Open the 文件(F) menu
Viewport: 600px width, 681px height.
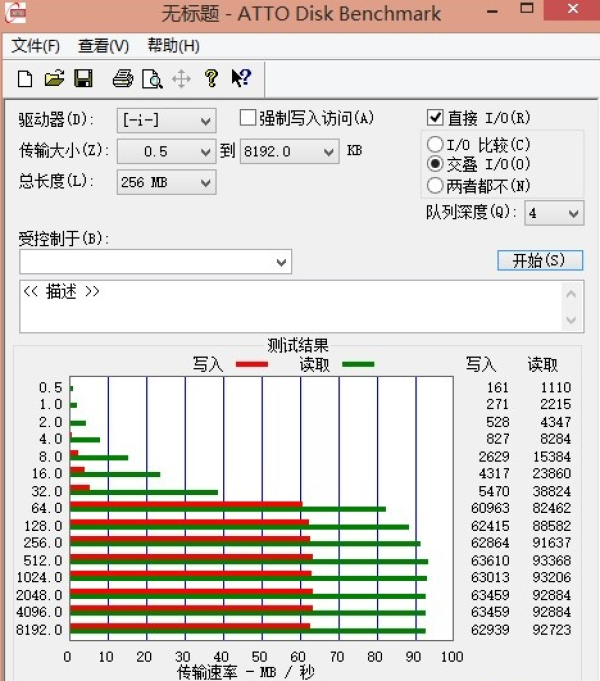click(36, 46)
